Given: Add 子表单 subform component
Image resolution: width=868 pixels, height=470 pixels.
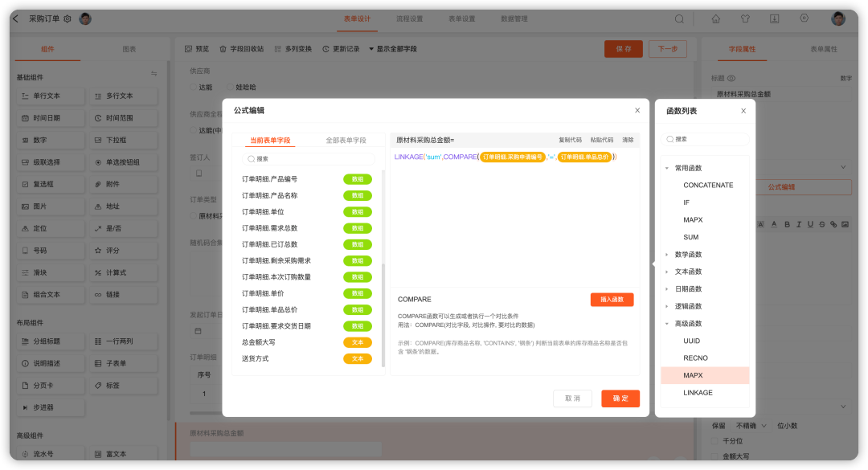Looking at the screenshot, I should pos(124,364).
